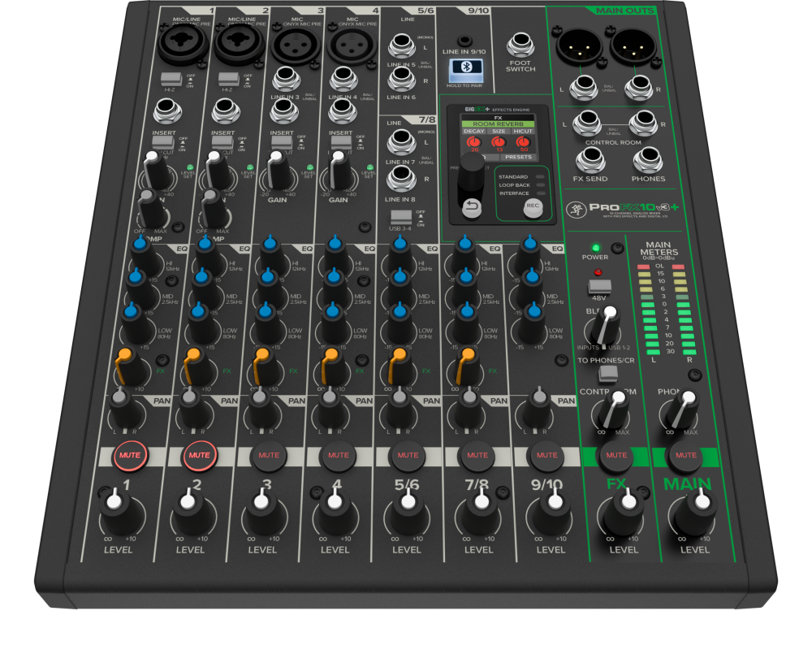Click the channel 4 XLR MIC input
The width and height of the screenshot is (812, 650).
click(352, 45)
